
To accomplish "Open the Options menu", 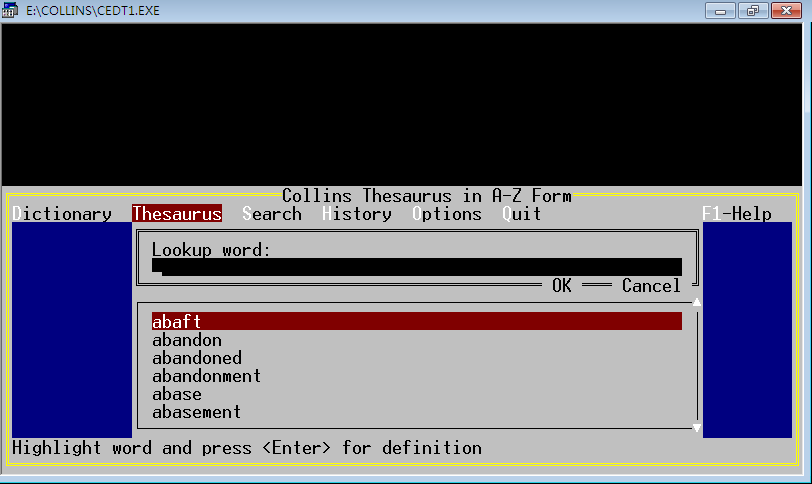I will click(446, 214).
